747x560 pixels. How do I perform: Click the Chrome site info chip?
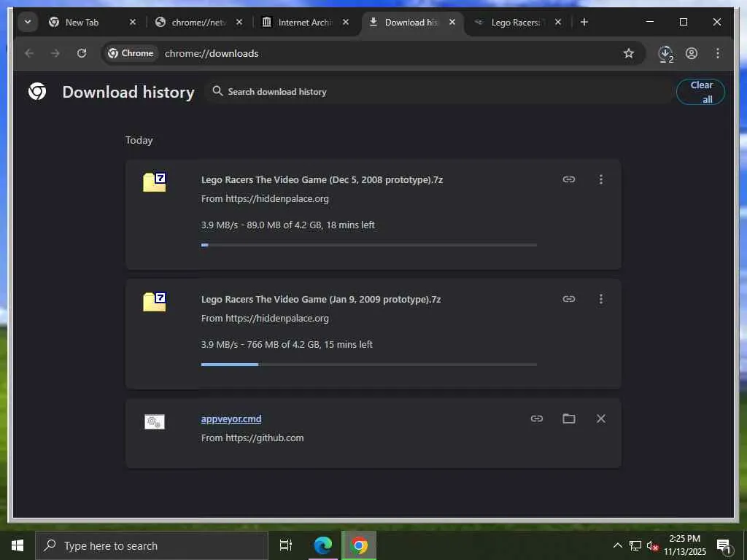pyautogui.click(x=131, y=53)
